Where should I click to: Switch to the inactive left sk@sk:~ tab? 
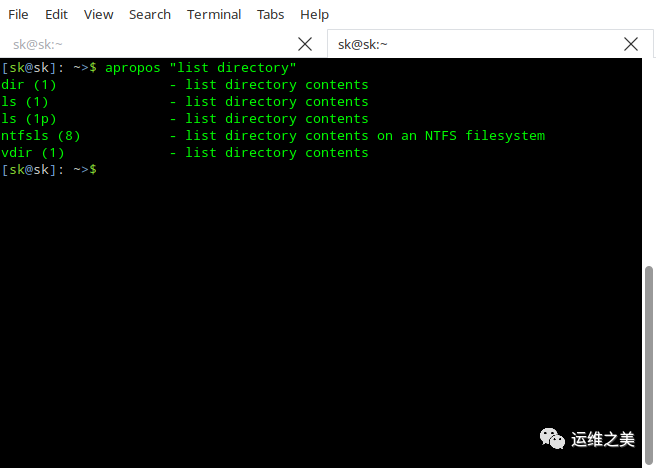point(150,44)
